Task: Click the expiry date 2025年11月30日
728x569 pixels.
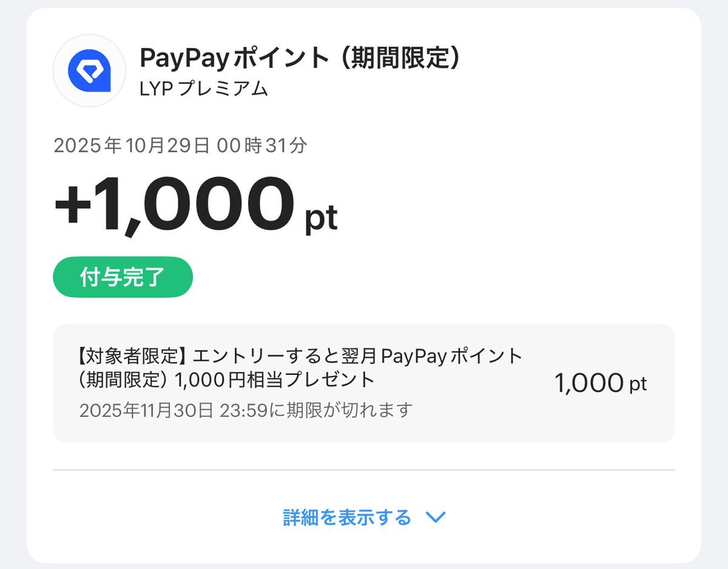Action: coord(146,410)
